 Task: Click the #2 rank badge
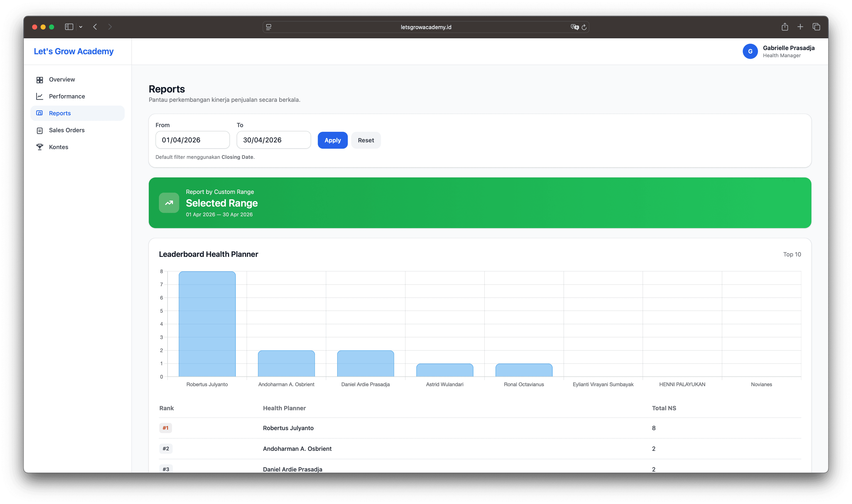166,449
